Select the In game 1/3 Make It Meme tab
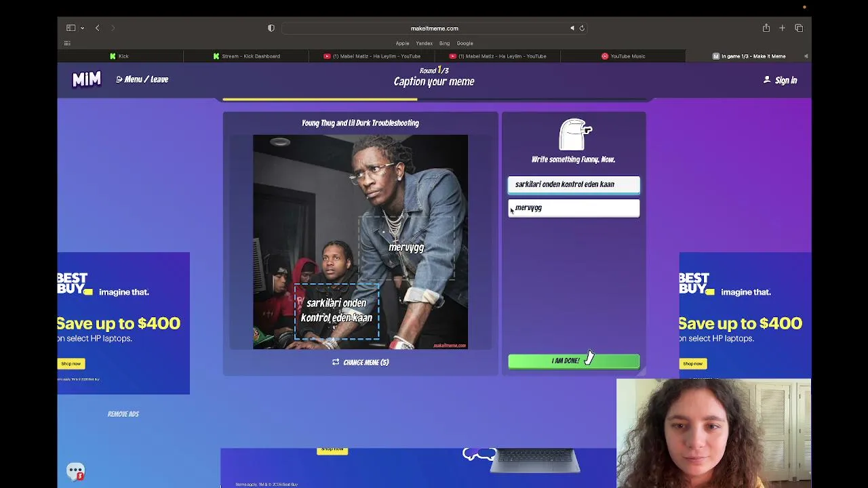 (749, 56)
